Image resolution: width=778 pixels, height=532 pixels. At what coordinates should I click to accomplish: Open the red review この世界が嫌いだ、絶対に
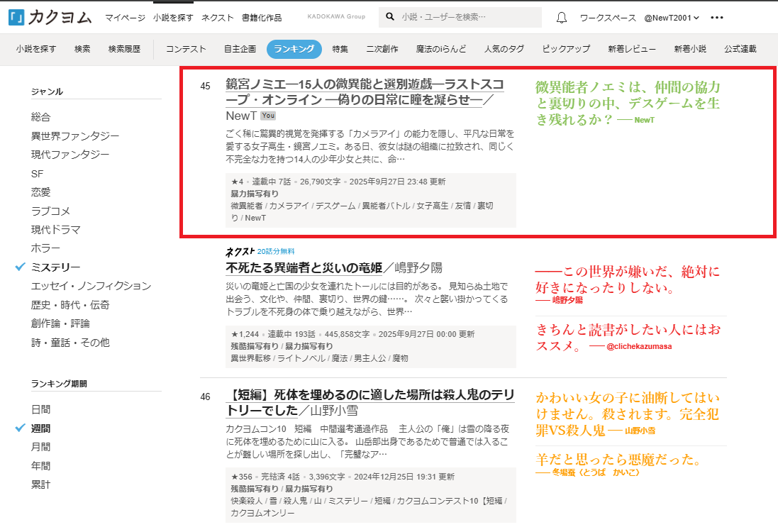(627, 280)
